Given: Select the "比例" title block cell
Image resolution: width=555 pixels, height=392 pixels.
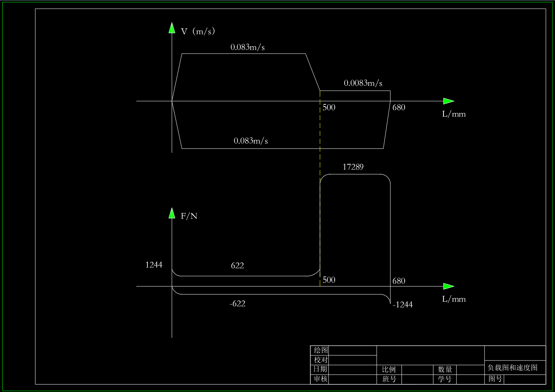Looking at the screenshot, I should pos(389,369).
